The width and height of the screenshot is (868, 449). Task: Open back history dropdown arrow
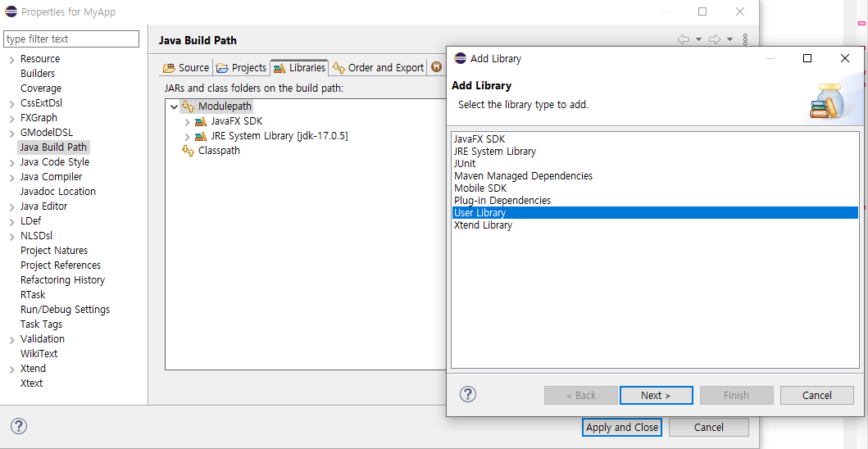point(698,39)
